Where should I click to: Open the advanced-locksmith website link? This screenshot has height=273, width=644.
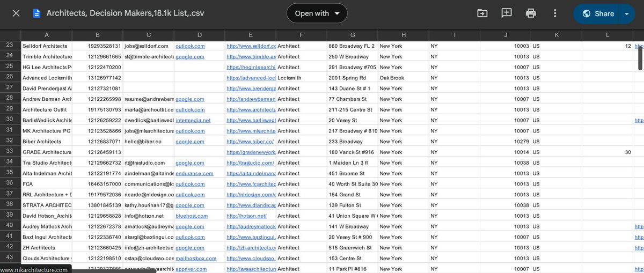pos(251,78)
